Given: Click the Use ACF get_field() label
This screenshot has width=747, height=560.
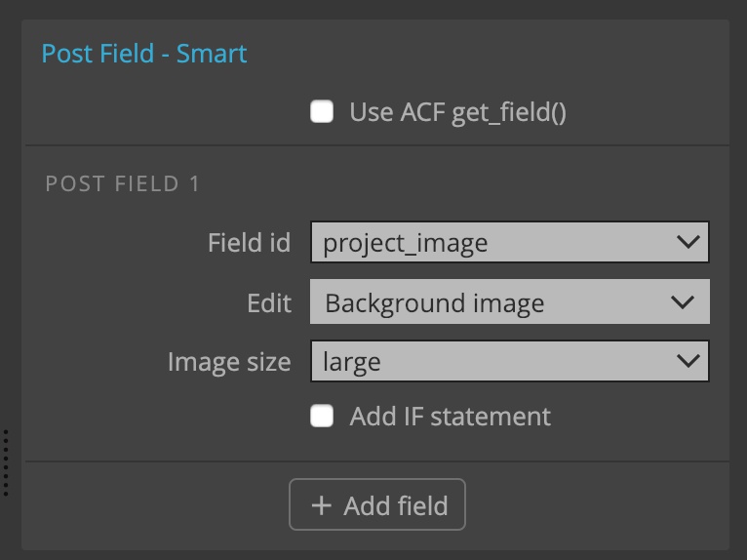Looking at the screenshot, I should pos(457,113).
